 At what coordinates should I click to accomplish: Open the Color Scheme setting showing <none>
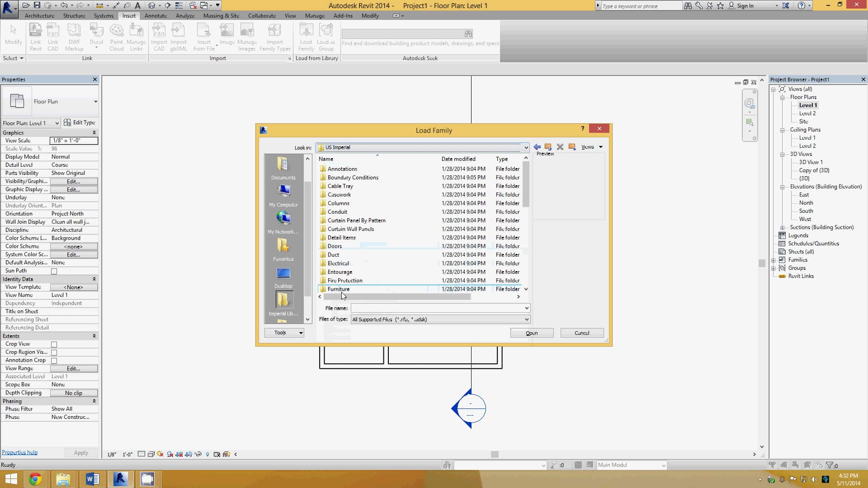pyautogui.click(x=74, y=246)
